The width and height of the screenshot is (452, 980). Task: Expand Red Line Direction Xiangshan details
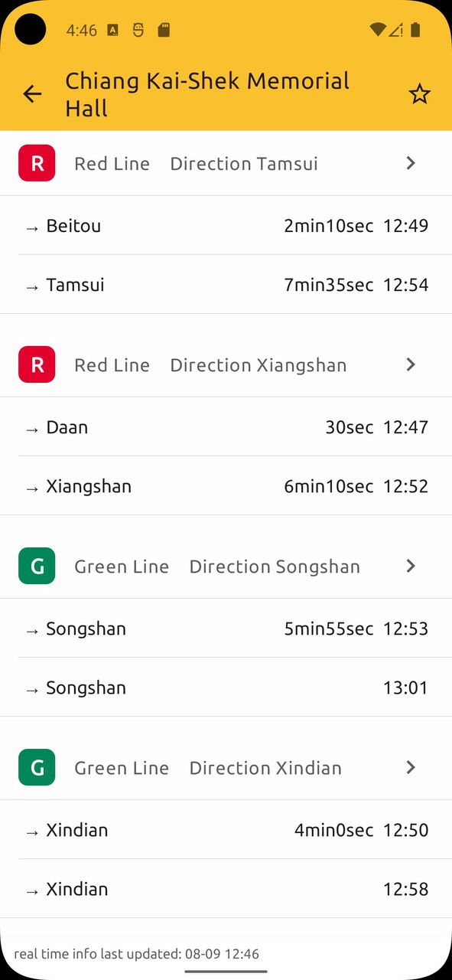[411, 364]
